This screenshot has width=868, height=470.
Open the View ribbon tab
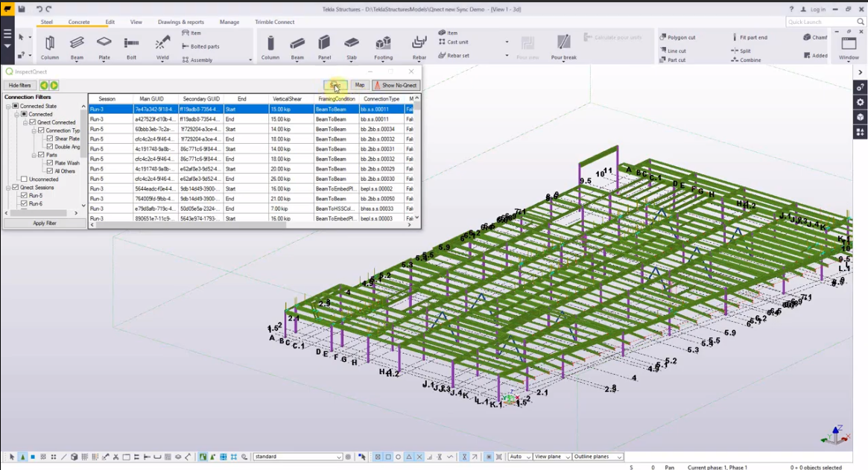point(136,22)
